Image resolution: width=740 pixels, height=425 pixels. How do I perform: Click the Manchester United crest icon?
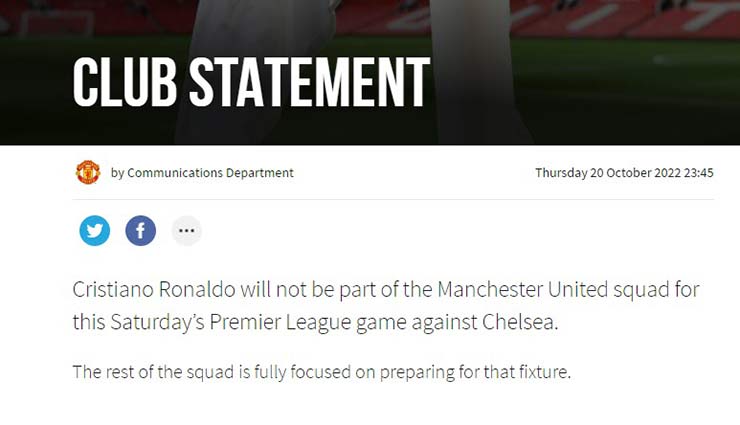(x=88, y=172)
